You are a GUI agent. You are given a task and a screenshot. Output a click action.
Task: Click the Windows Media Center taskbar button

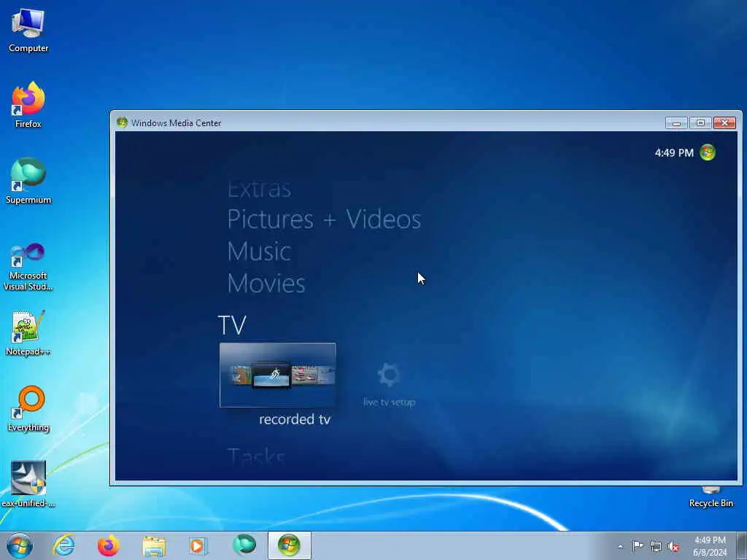click(x=289, y=545)
